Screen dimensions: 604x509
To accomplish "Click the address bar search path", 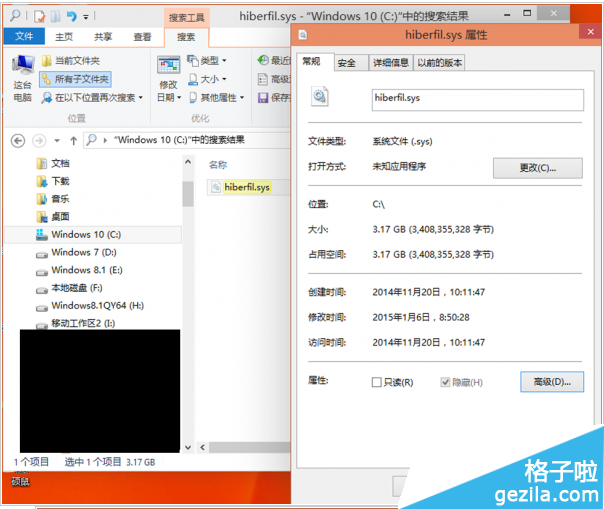I will point(179,140).
